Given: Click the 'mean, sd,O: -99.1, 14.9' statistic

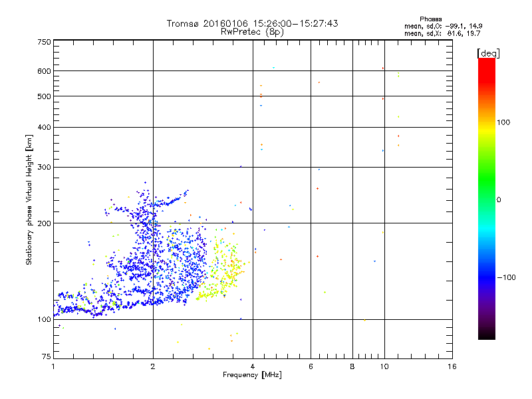Looking at the screenshot, I should [443, 26].
